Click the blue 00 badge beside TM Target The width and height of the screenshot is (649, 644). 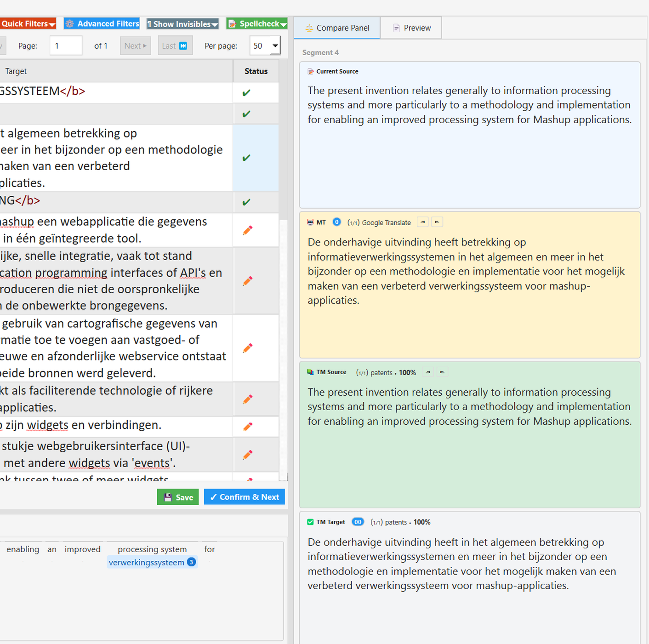tap(358, 522)
